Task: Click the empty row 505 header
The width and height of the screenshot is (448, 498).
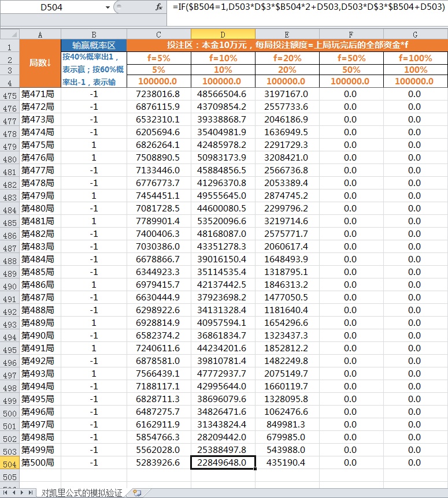Action: (9, 477)
